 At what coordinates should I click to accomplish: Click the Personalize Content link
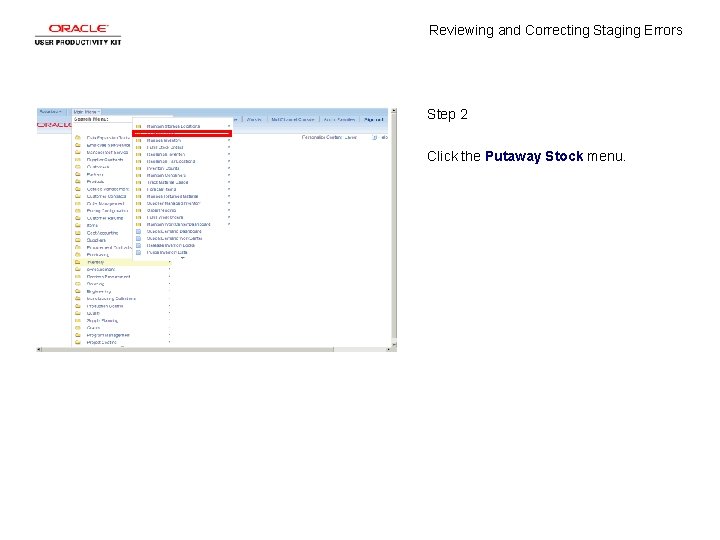click(321, 137)
